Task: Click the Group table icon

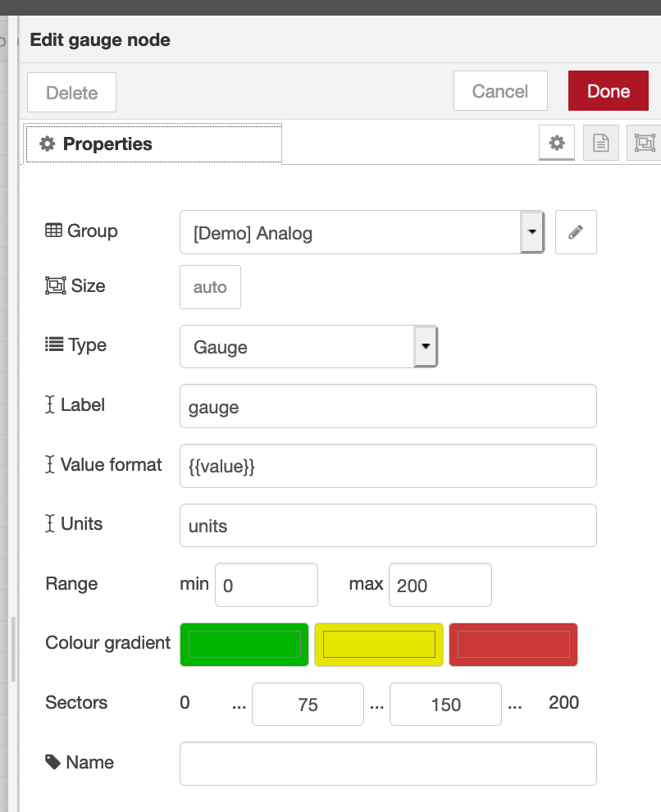Action: pos(53,231)
